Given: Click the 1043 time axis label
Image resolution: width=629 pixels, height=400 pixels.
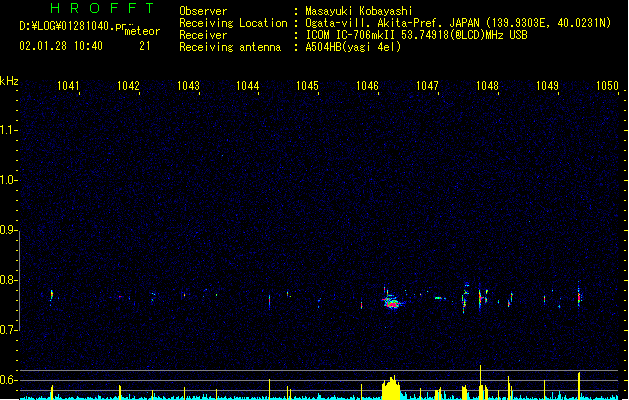Looking at the screenshot, I should (188, 86).
